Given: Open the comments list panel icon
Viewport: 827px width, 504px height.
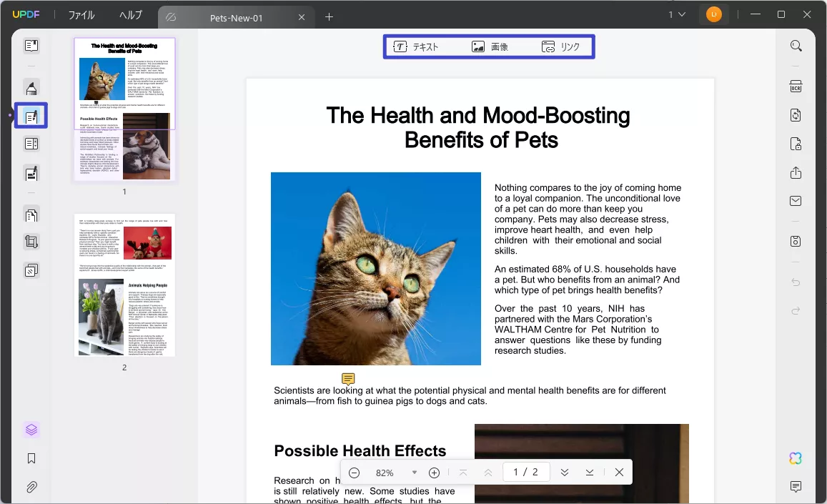Looking at the screenshot, I should pyautogui.click(x=796, y=486).
